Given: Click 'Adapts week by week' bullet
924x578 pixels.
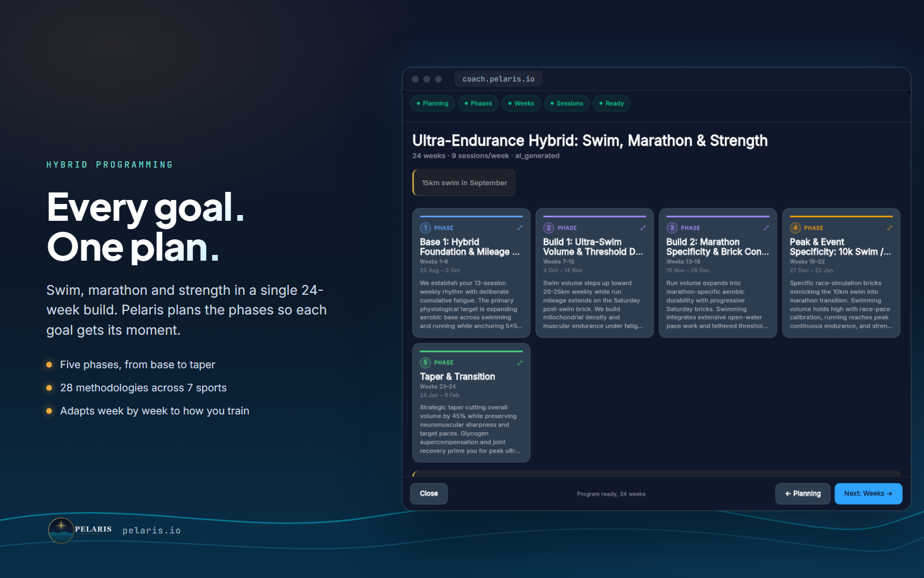Looking at the screenshot, I should 155,411.
